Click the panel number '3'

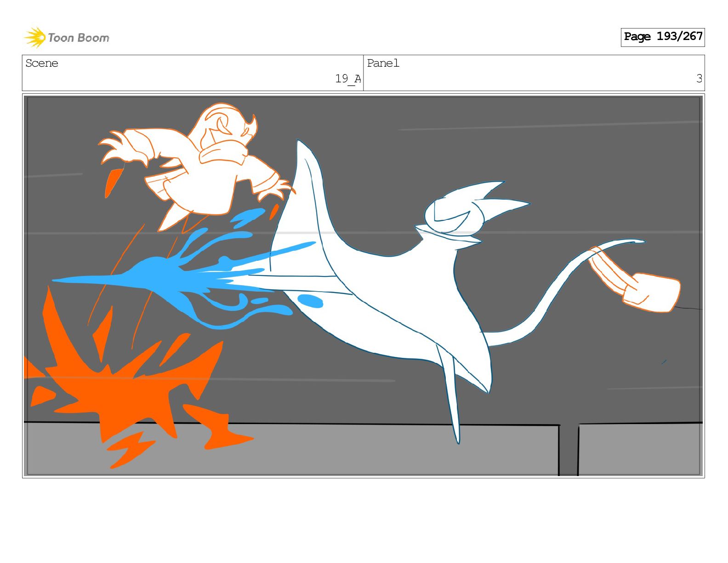pos(699,79)
